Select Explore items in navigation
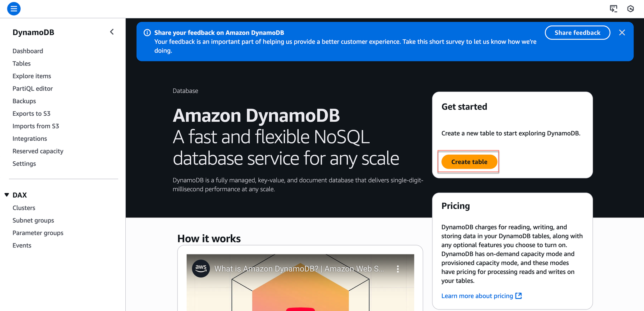Screen dimensions: 644x311 tap(32, 76)
